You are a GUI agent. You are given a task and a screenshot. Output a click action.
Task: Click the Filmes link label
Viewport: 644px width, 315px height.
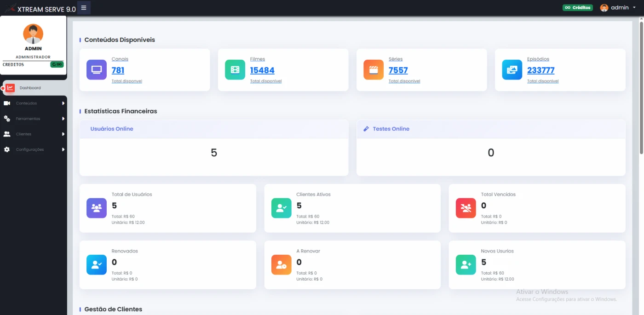coord(258,59)
